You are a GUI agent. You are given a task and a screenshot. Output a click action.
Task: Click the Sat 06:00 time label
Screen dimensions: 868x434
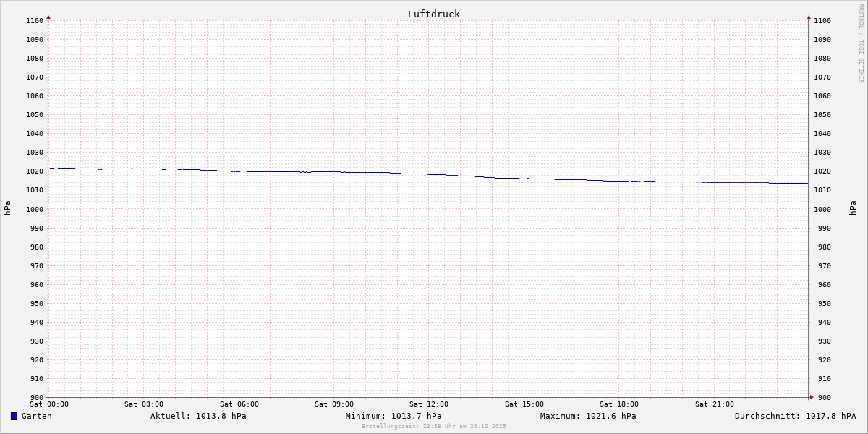239,404
